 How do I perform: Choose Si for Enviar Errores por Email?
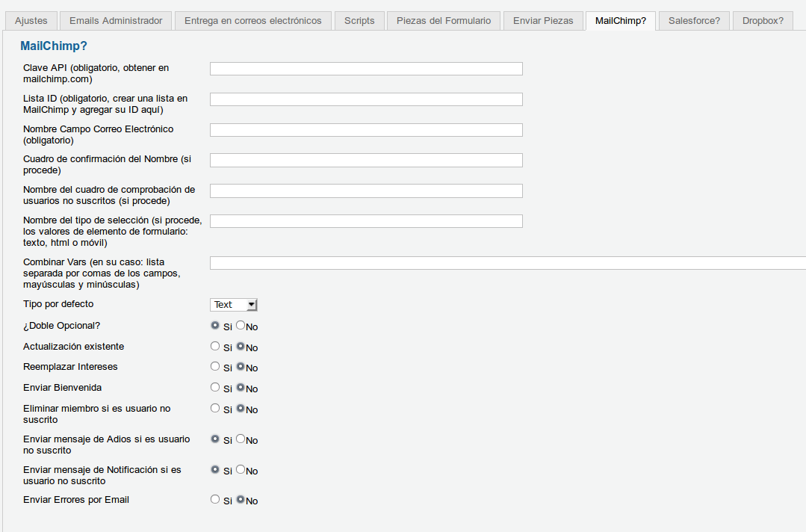[x=215, y=500]
